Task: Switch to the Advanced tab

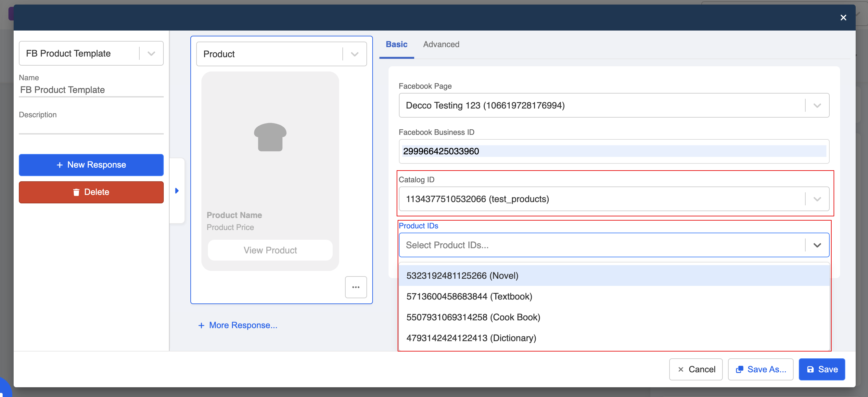Action: click(x=441, y=44)
